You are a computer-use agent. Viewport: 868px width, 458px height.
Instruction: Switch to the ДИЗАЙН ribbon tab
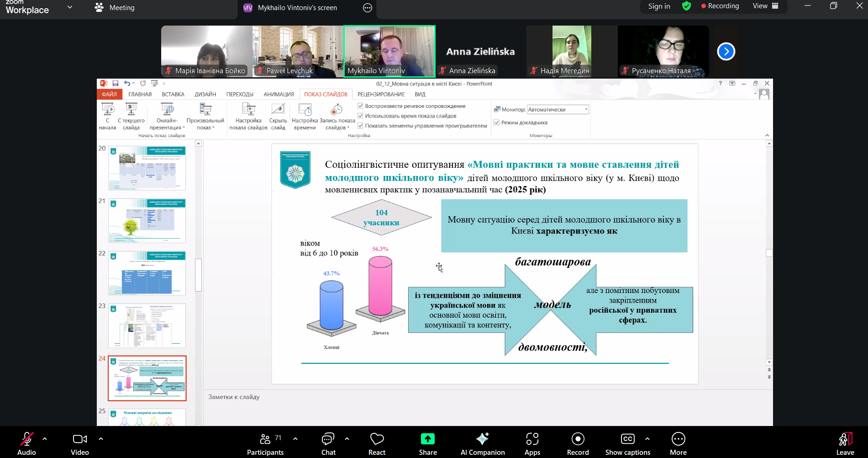click(x=205, y=94)
